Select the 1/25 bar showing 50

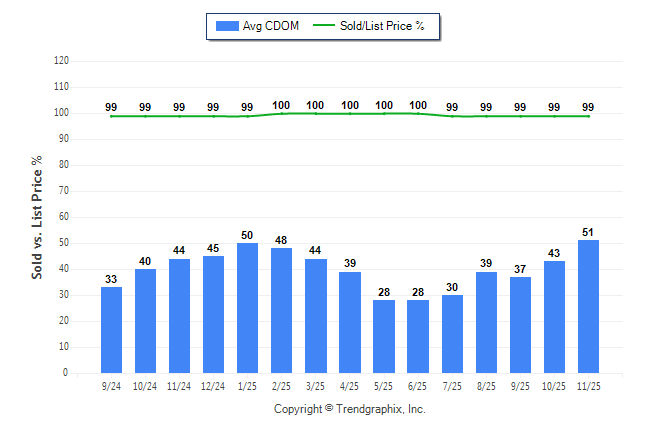click(x=247, y=308)
